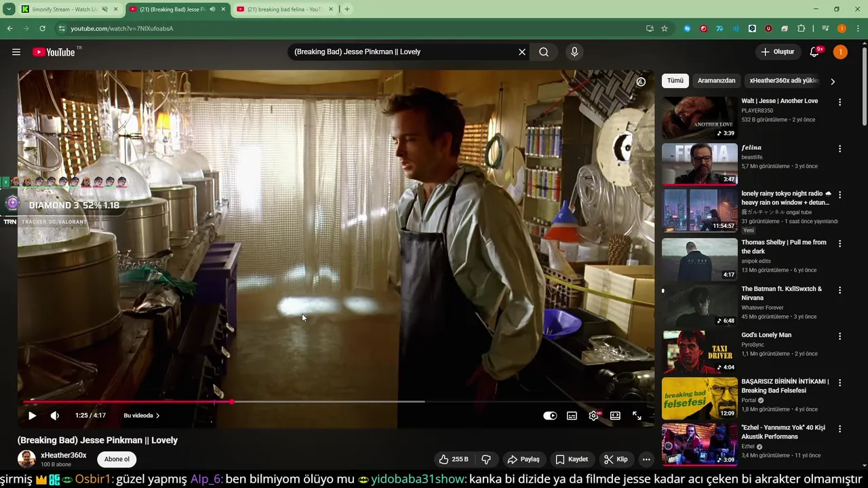Viewport: 868px width, 488px height.
Task: Show more filter chips arrow
Action: 833,81
